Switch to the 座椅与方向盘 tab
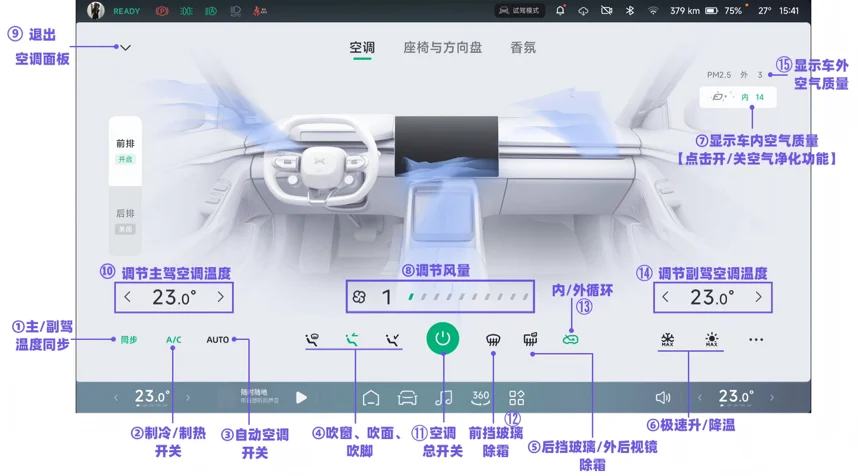Viewport: 860px width, 476px height. click(x=442, y=48)
